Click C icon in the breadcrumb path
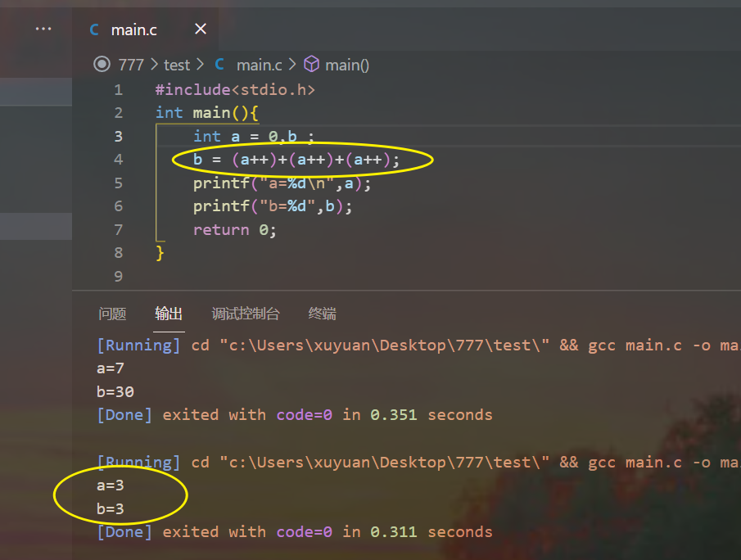 219,65
